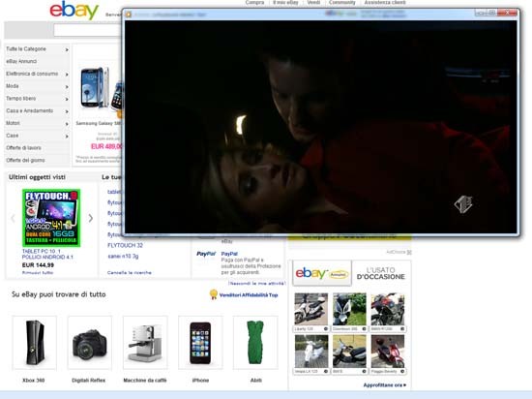Screen dimensions: 532x399
Task: Click the eBay Annunci ad logo
Action: (x=322, y=273)
